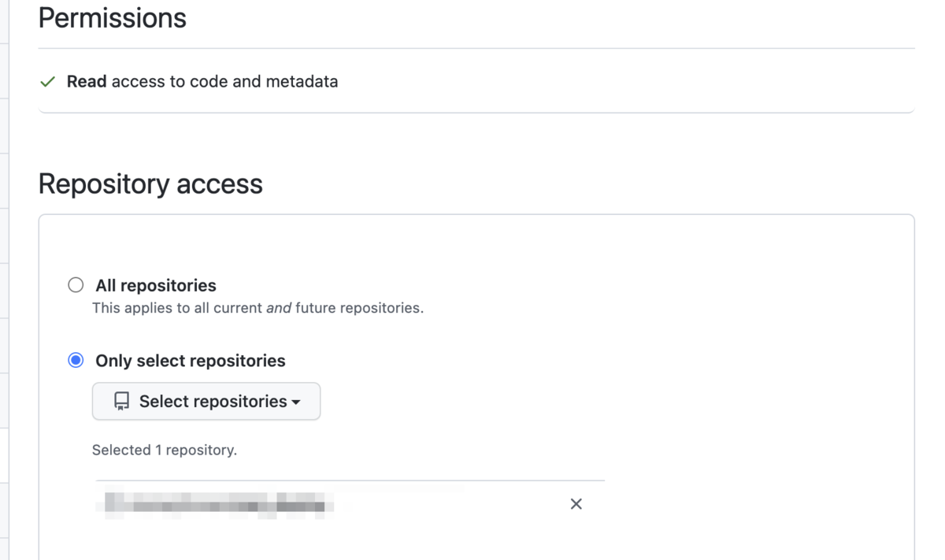Click the "All repositories" label text
The width and height of the screenshot is (945, 560).
[x=156, y=285]
